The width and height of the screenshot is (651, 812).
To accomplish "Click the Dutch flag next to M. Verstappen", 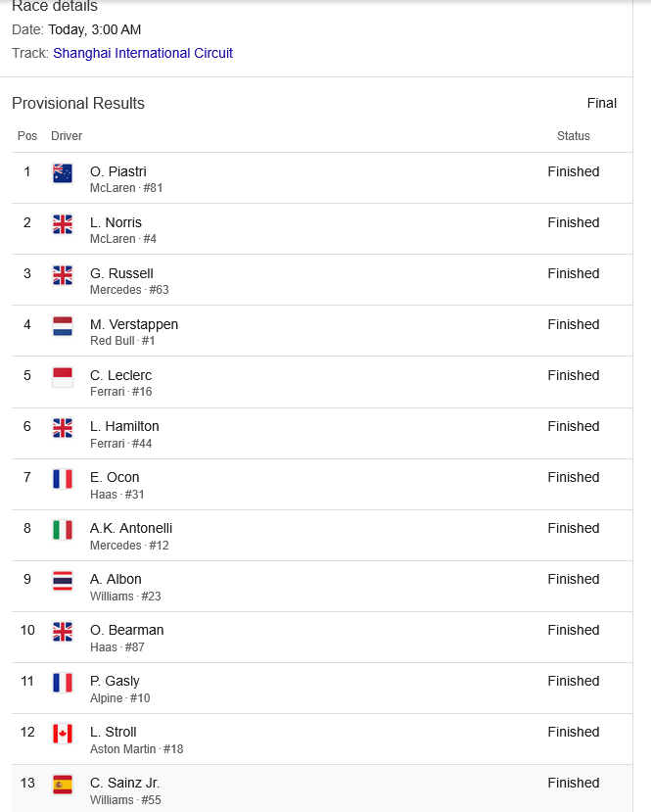I will (x=63, y=325).
